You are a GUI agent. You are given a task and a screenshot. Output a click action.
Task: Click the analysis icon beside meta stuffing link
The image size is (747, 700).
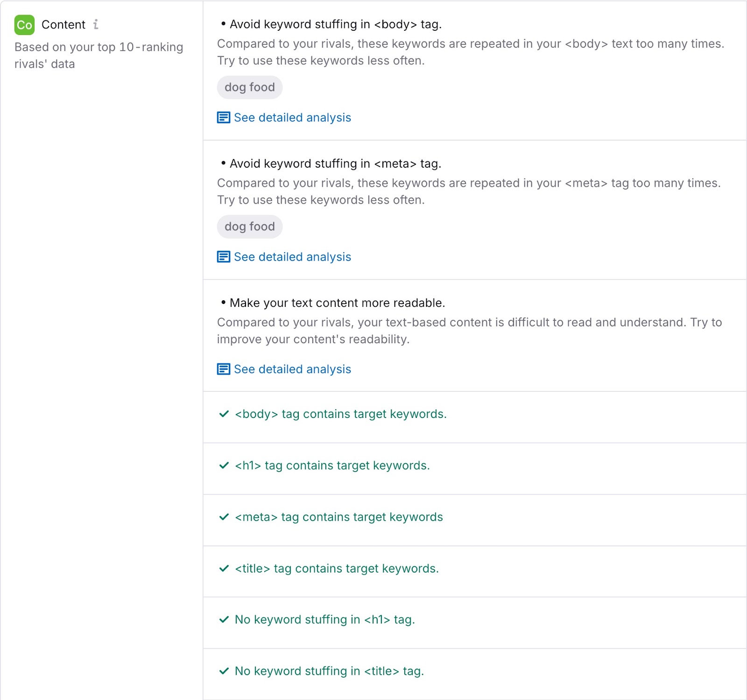(223, 257)
